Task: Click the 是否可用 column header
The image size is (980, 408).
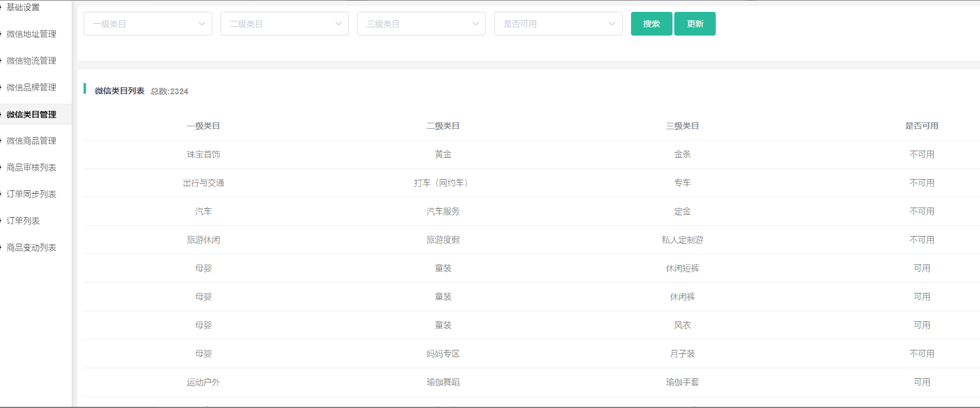Action: (x=921, y=126)
